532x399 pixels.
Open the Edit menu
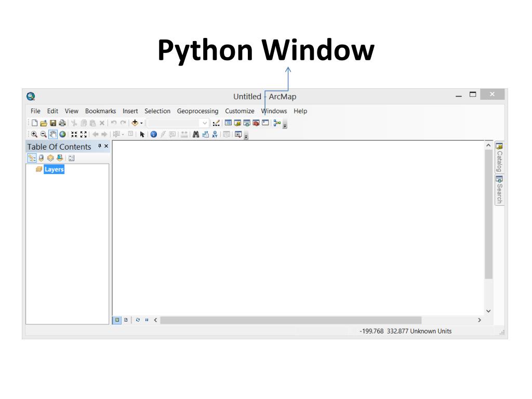(52, 111)
